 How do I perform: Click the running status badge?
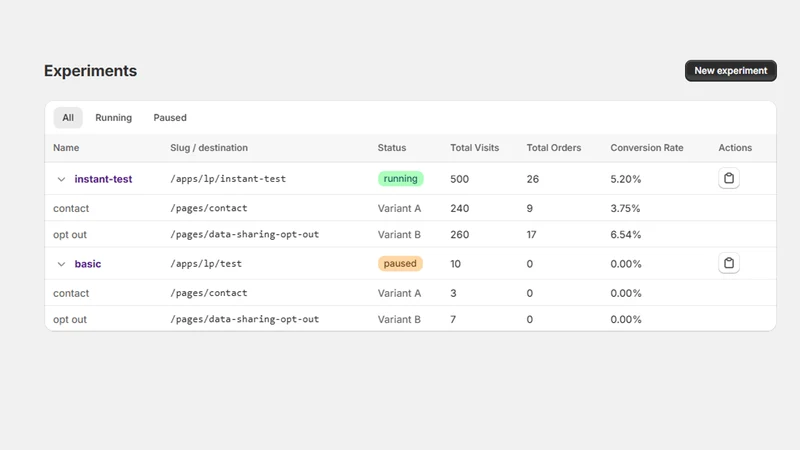tap(401, 179)
